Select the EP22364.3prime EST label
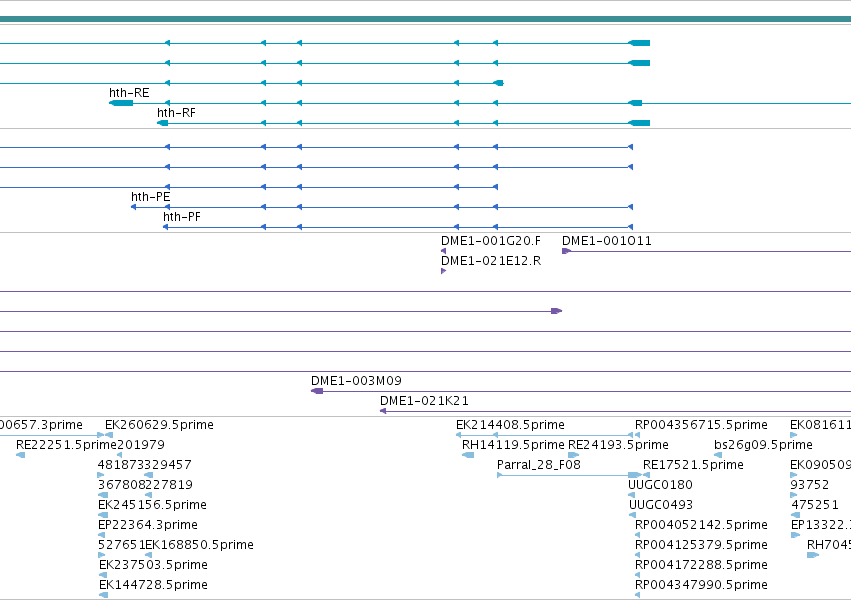This screenshot has height=600, width=851. (148, 525)
